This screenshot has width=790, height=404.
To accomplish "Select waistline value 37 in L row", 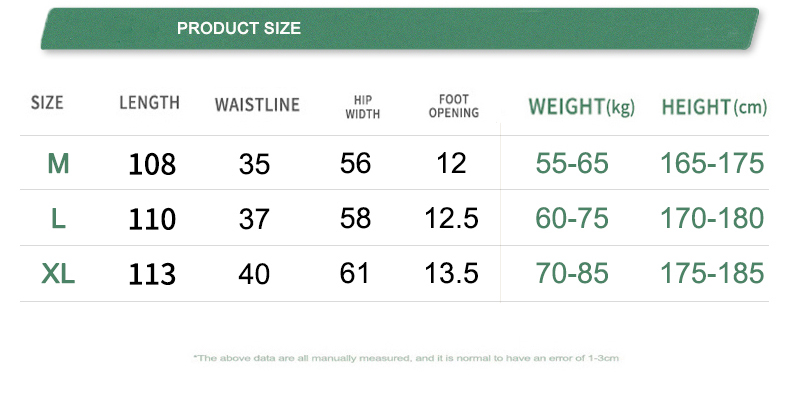I will click(254, 219).
